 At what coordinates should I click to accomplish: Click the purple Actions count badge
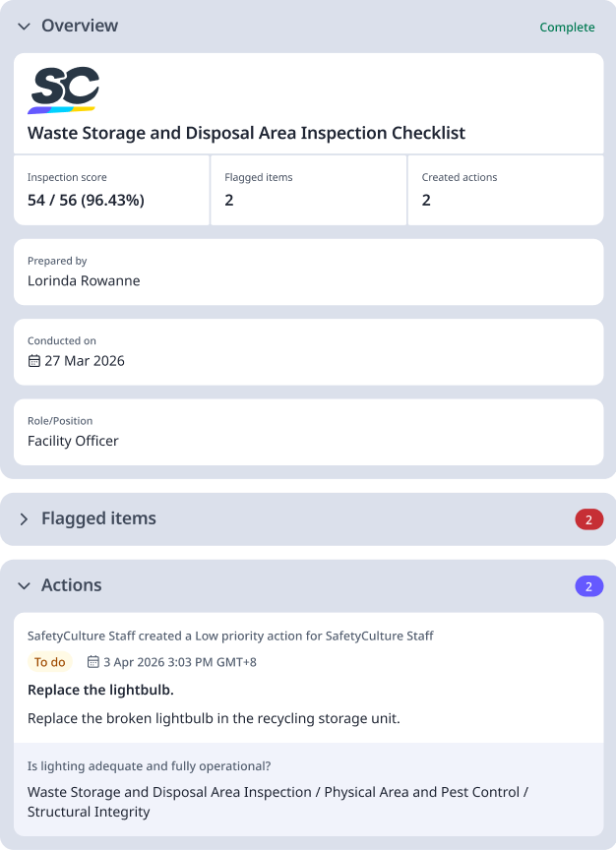pos(588,586)
